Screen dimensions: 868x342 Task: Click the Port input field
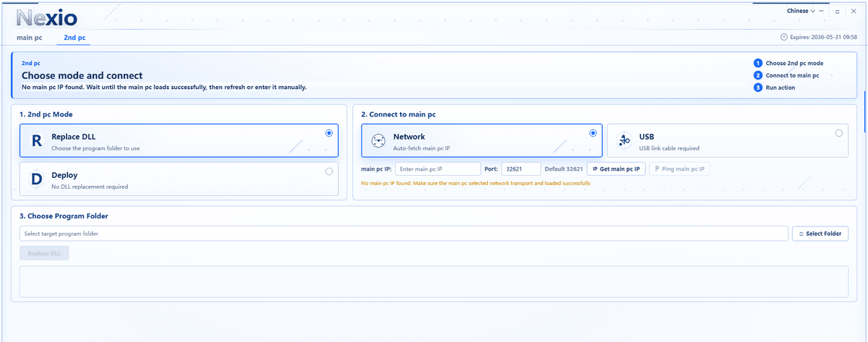(x=521, y=168)
